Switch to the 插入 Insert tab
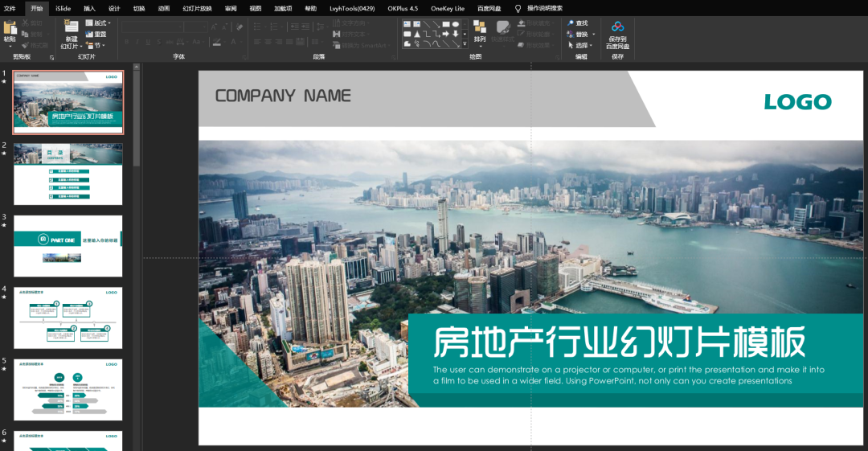The image size is (868, 451). coord(89,8)
